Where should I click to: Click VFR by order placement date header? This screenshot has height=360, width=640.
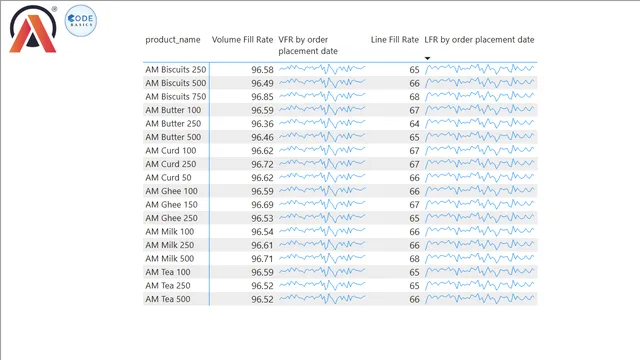point(308,45)
